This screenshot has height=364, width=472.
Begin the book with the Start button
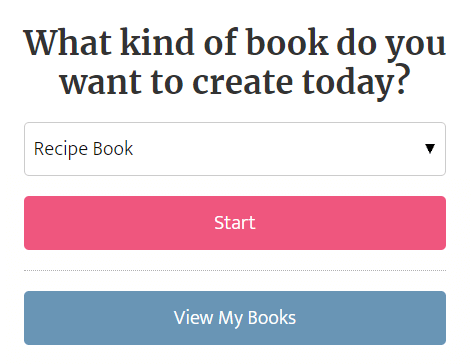[x=235, y=223]
